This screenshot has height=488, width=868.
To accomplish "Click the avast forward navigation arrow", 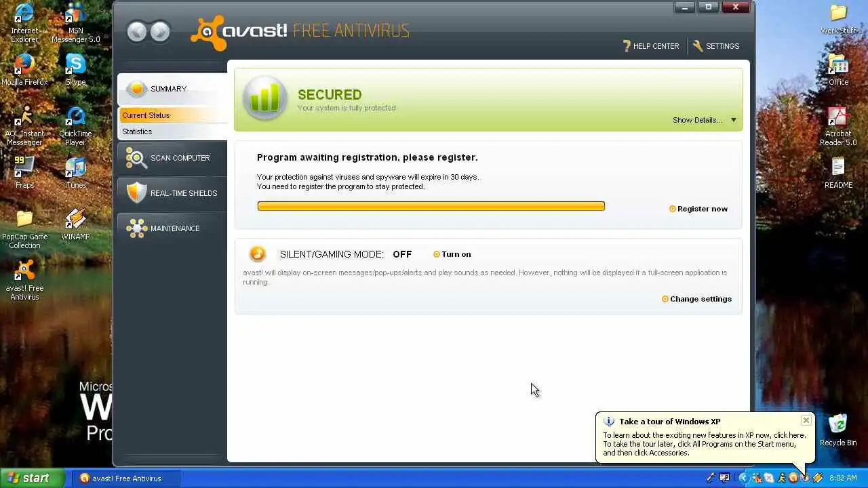I will coord(160,31).
